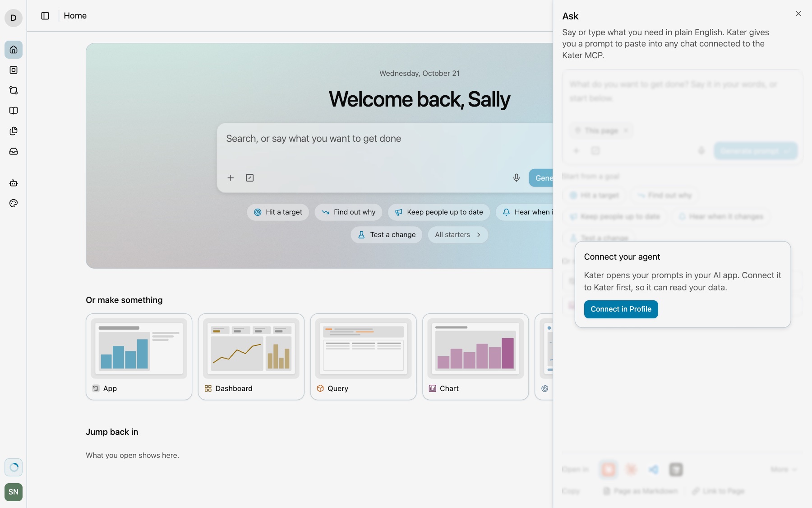
Task: Open the inbox tray icon in the sidebar
Action: pos(14,151)
